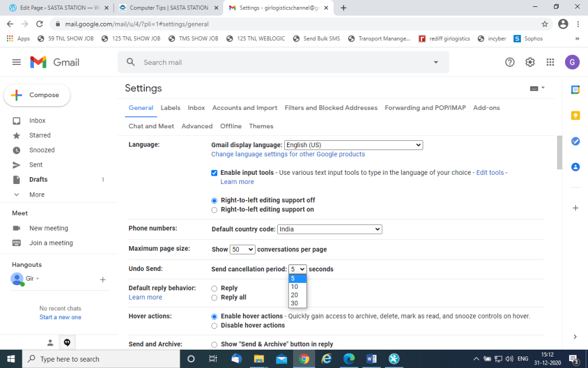Open the Gmail settings gear icon
Screen dimensions: 588x368
coord(530,62)
